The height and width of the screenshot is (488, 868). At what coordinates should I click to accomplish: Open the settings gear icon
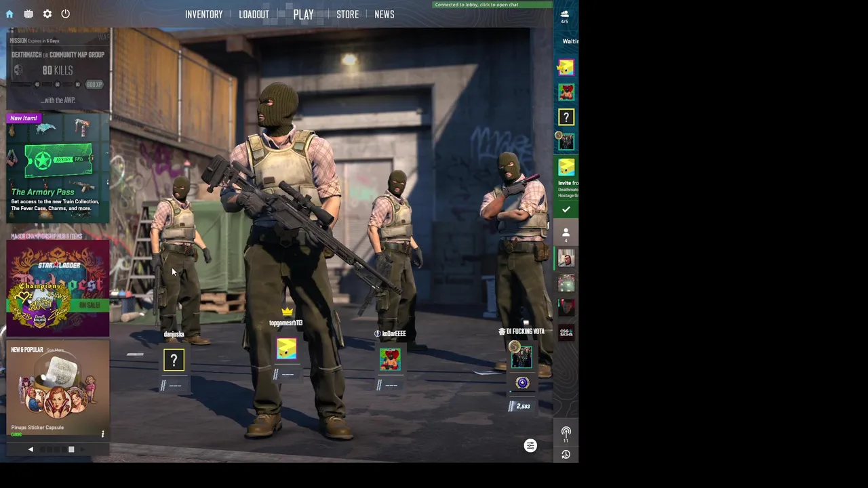(47, 14)
